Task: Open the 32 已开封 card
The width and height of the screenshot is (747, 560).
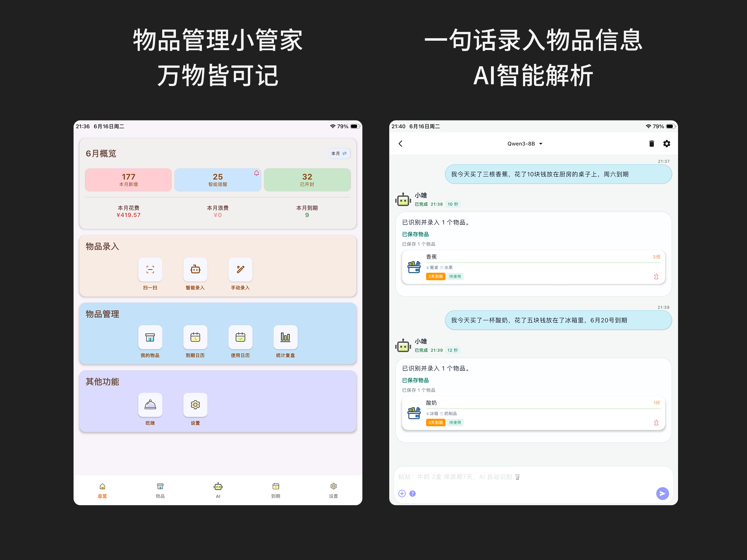Action: [x=307, y=180]
